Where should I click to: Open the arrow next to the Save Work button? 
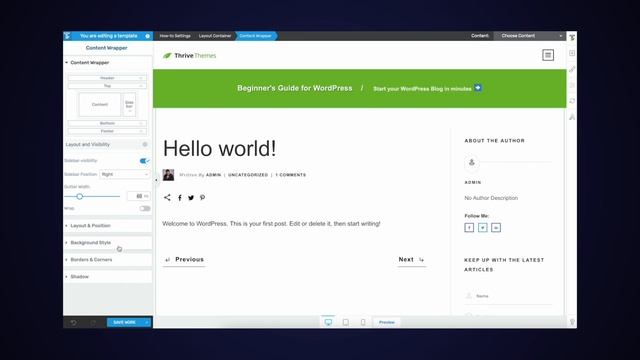pos(146,322)
